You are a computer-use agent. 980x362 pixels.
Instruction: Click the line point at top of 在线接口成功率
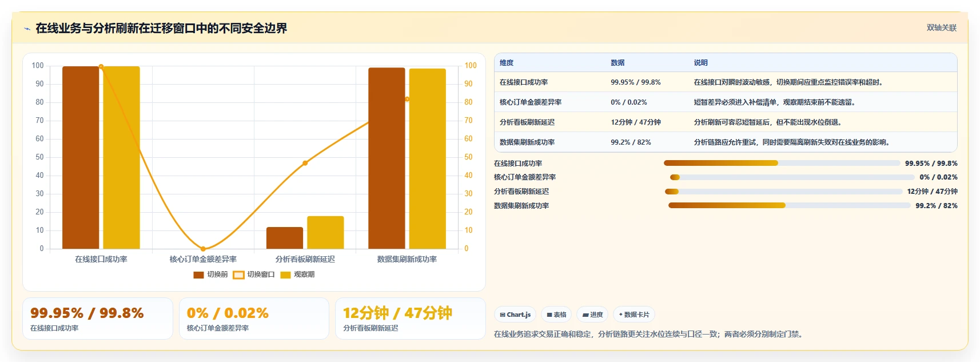click(x=101, y=66)
